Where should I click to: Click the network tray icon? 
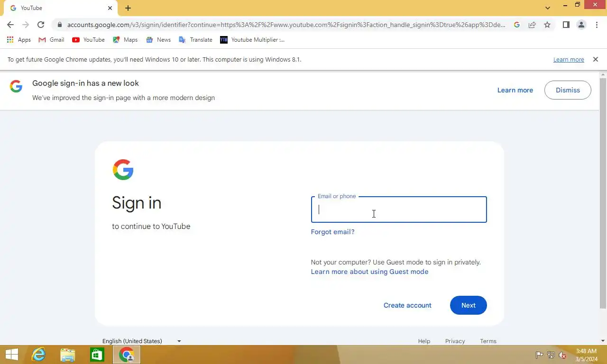[551, 355]
